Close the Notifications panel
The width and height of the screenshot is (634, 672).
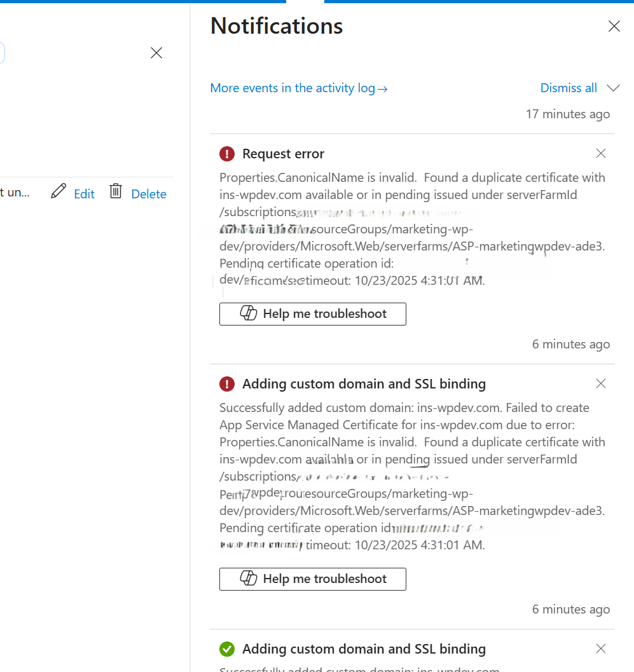pos(614,26)
